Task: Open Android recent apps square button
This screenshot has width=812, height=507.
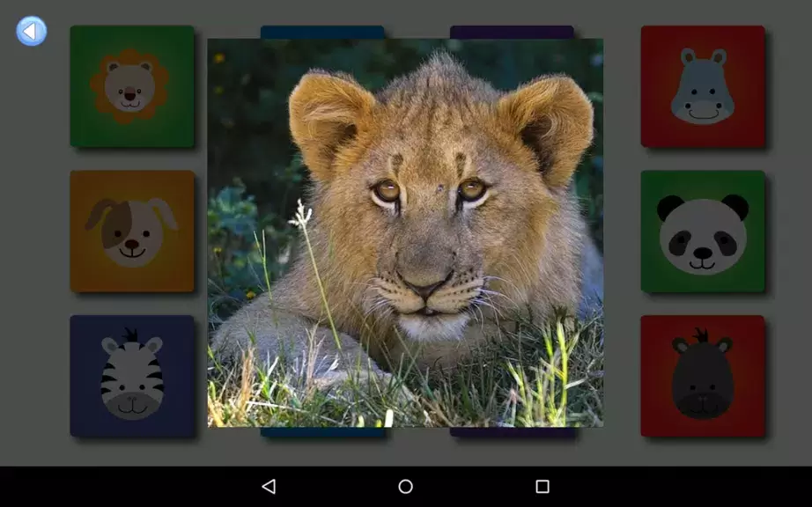Action: [x=543, y=487]
